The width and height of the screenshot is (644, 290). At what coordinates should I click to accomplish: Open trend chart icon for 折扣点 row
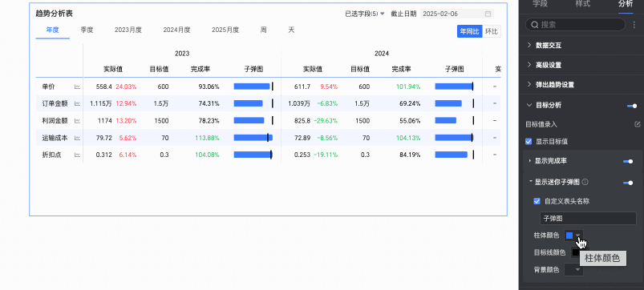[77, 155]
